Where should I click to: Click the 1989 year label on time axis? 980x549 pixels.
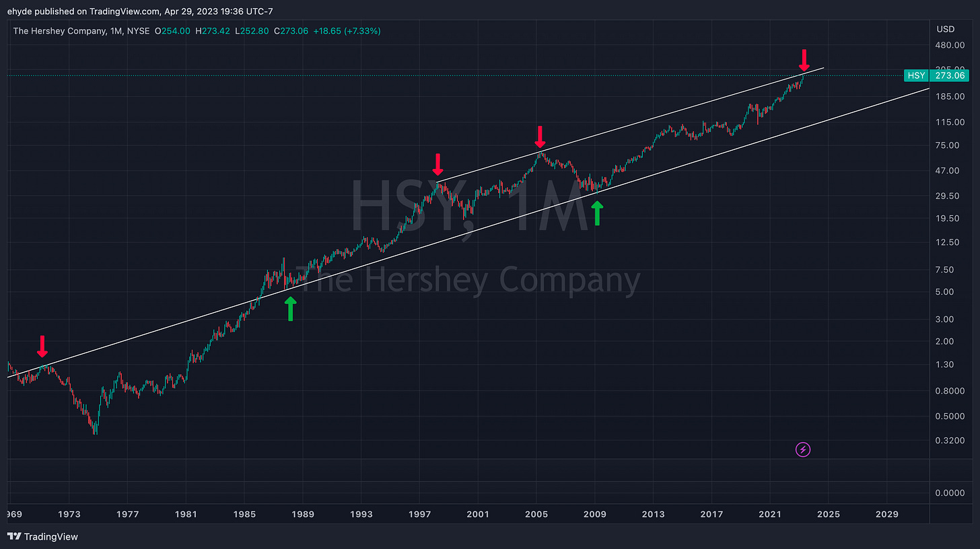303,514
